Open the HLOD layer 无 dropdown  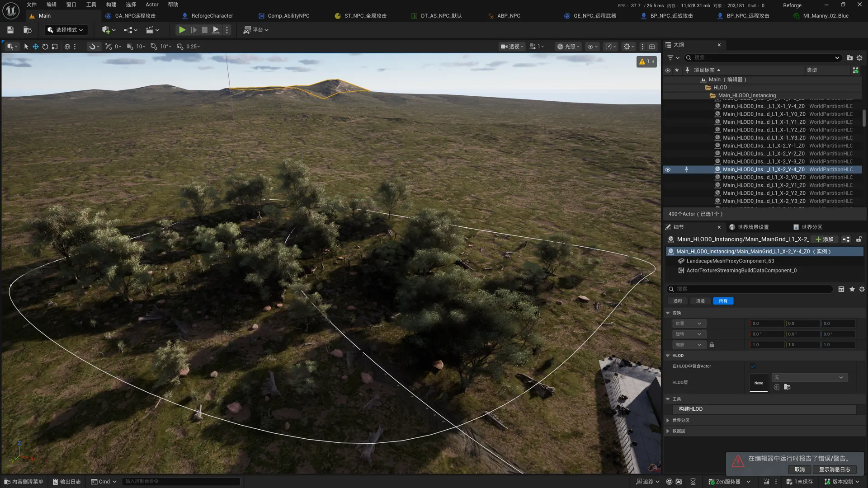click(x=809, y=377)
